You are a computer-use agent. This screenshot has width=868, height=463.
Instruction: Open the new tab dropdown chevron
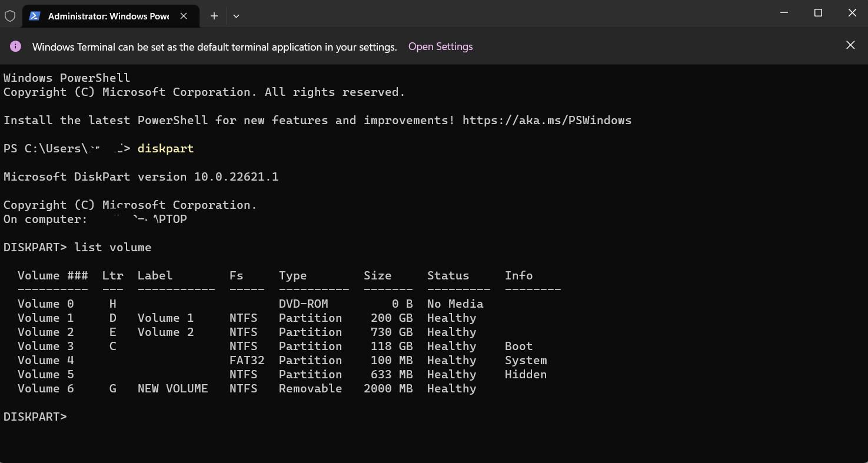click(x=236, y=16)
